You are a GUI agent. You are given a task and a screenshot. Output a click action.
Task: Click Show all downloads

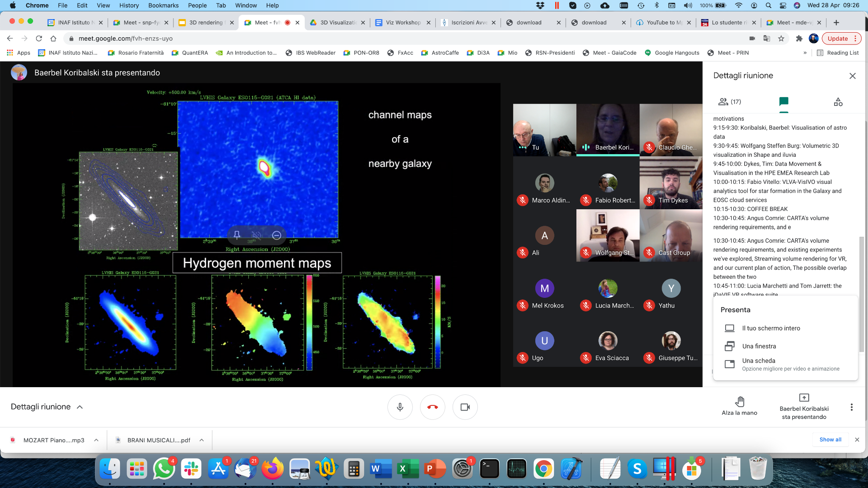pyautogui.click(x=830, y=440)
